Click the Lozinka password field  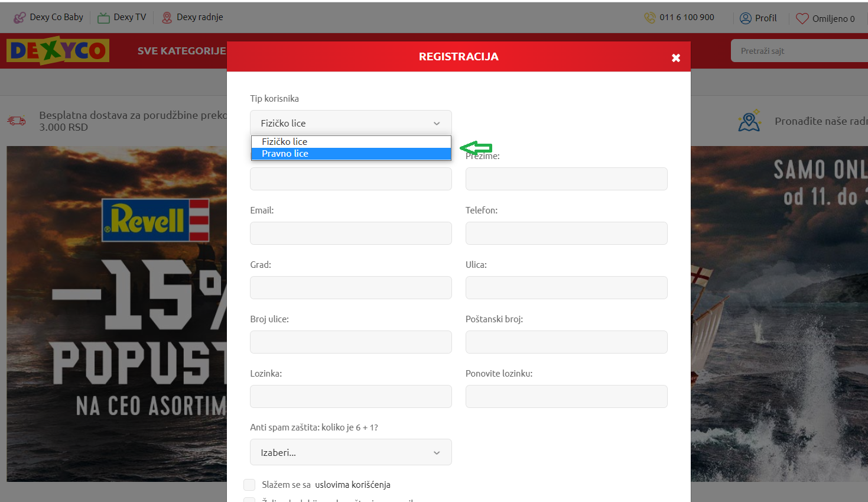(x=350, y=396)
